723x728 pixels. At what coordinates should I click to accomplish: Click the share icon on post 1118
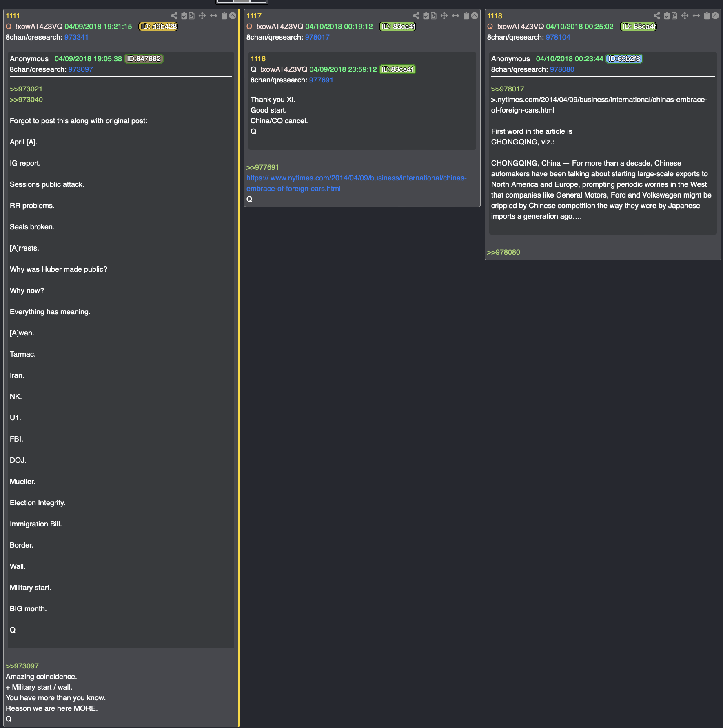pos(657,16)
